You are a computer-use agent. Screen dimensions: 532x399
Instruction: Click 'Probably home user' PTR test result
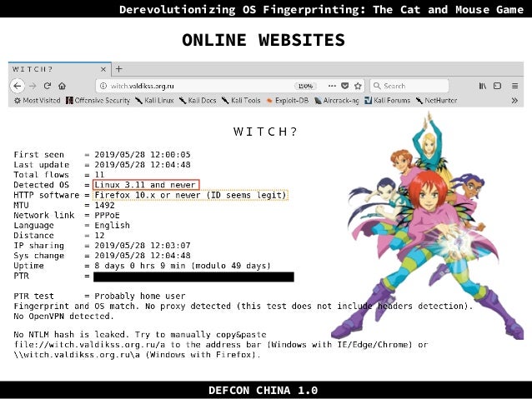(x=140, y=296)
